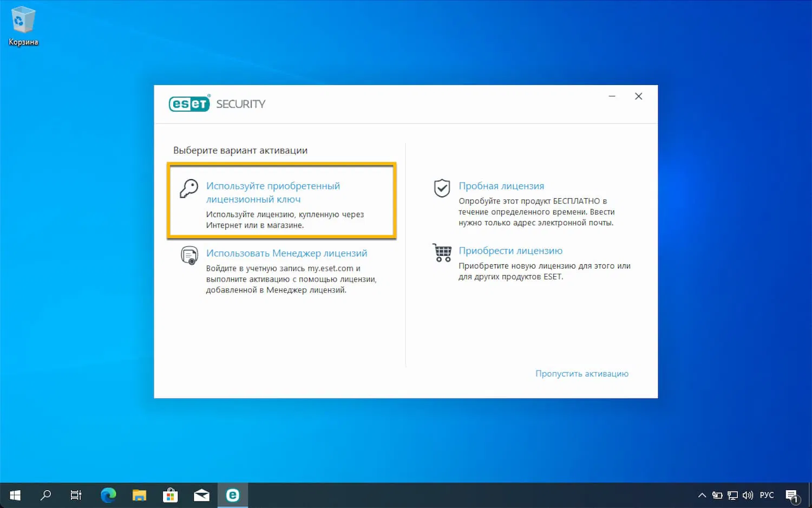This screenshot has height=508, width=812.
Task: Open File Explorer from the taskbar
Action: [139, 495]
